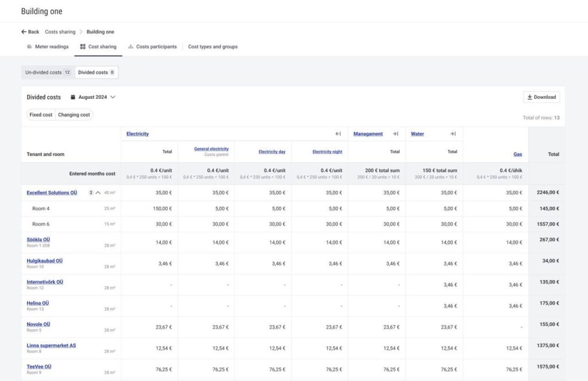This screenshot has height=381, width=588.
Task: Go to Costs sharing breadcrumb
Action: coord(60,32)
